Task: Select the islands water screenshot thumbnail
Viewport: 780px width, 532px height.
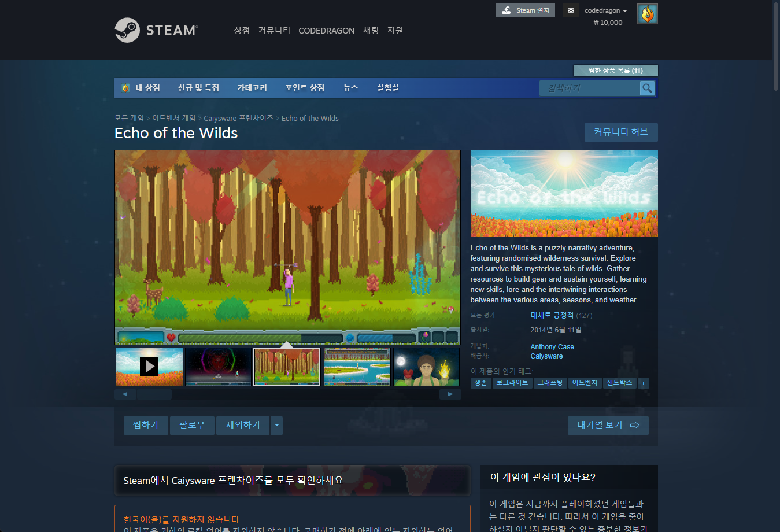Action: click(x=357, y=367)
